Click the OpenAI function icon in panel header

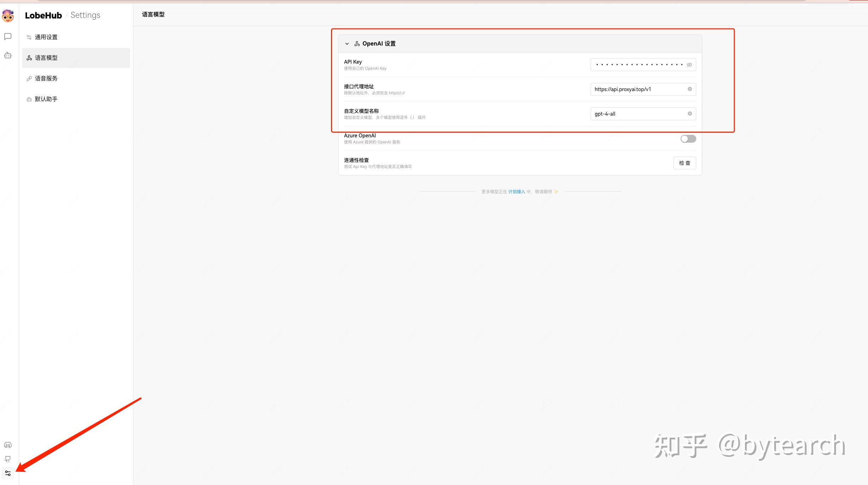point(357,43)
